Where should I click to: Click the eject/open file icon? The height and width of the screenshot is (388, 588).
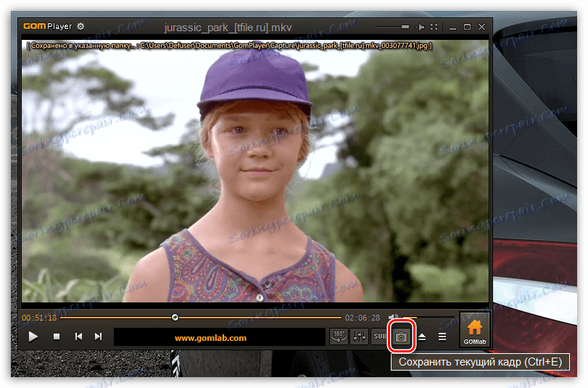tap(422, 337)
